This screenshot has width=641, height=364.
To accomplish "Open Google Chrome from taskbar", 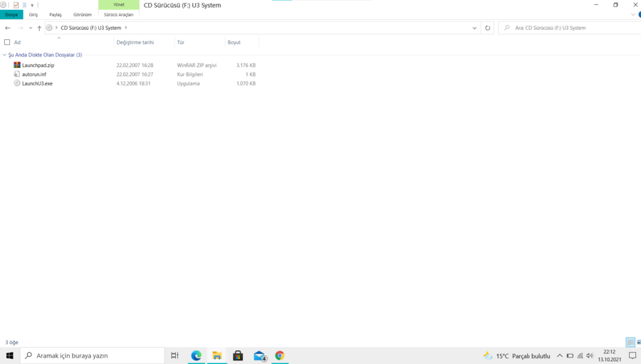I will point(280,355).
